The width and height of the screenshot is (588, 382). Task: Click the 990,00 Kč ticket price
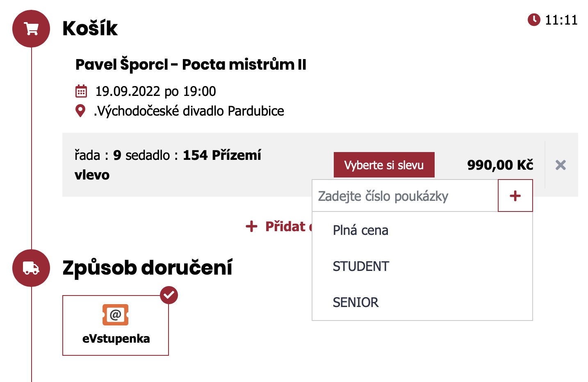pos(500,165)
